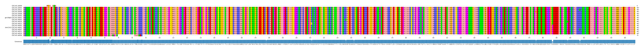
Task: Select sequence label CDC14C.a0011
Action: click(17, 31)
